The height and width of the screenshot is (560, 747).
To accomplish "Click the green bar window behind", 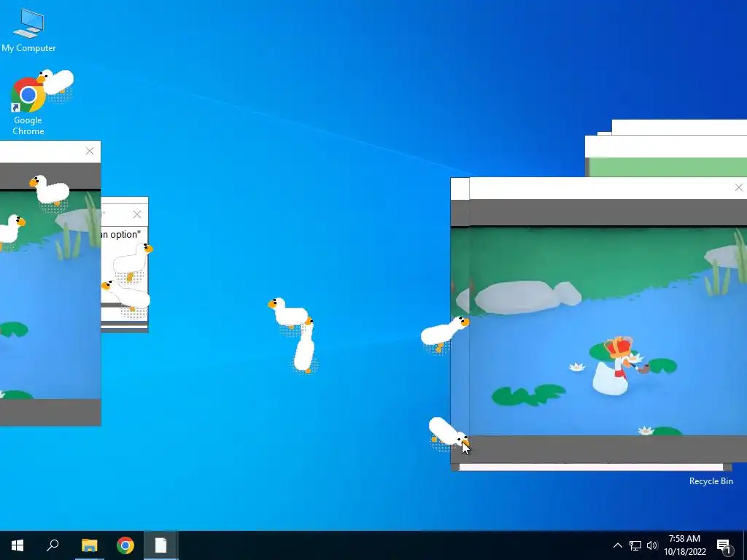I will point(668,167).
